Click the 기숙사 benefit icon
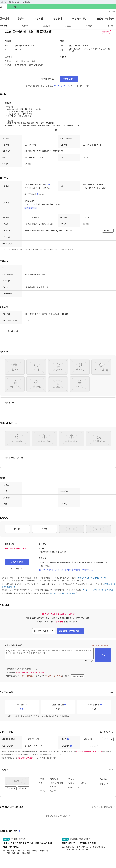116x868 pixels. tap(36, 367)
